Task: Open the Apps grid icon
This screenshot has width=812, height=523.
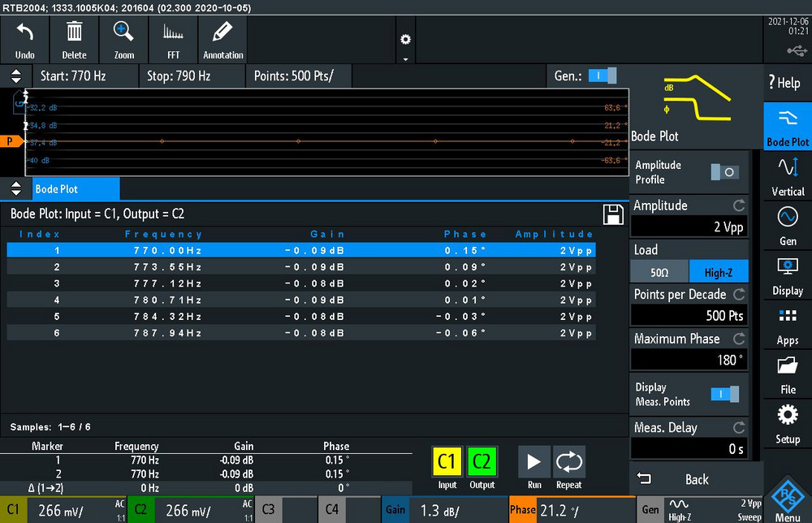Action: 787,325
